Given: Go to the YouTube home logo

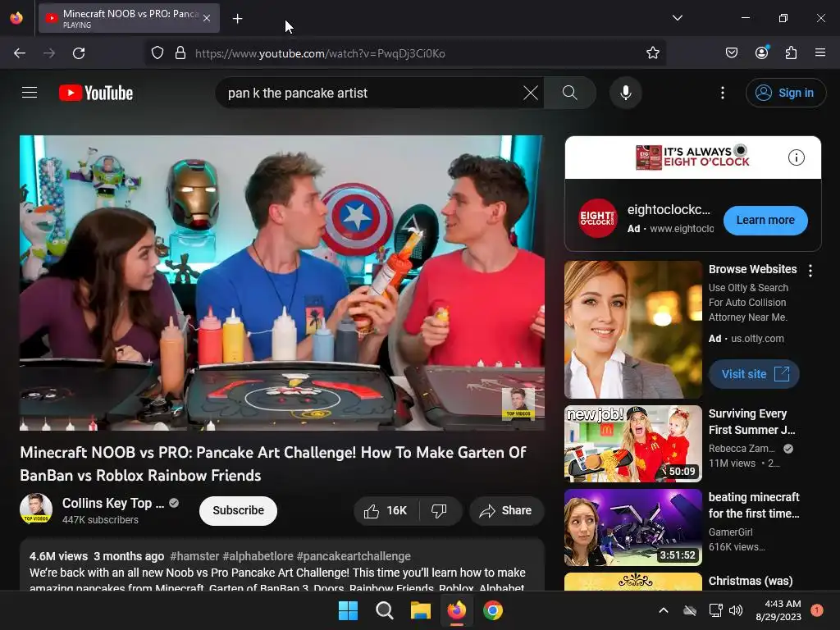Looking at the screenshot, I should pyautogui.click(x=96, y=93).
